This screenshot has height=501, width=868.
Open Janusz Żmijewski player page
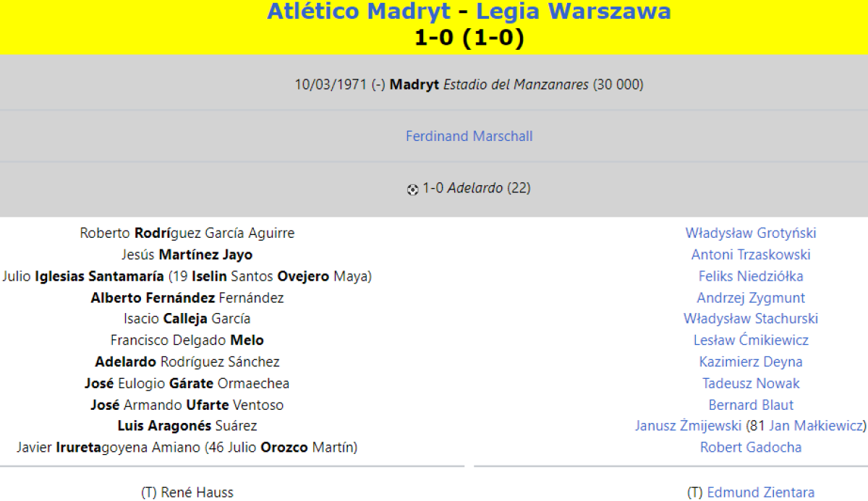click(688, 426)
